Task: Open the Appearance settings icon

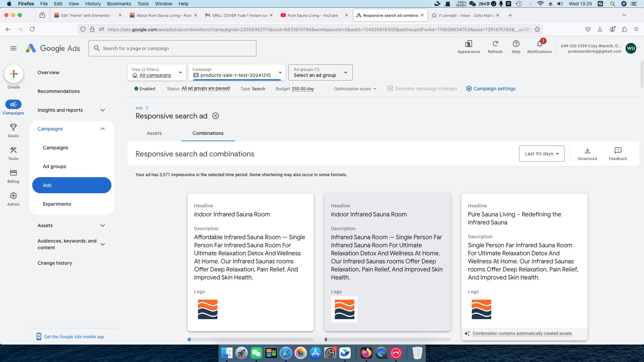Action: point(468,44)
